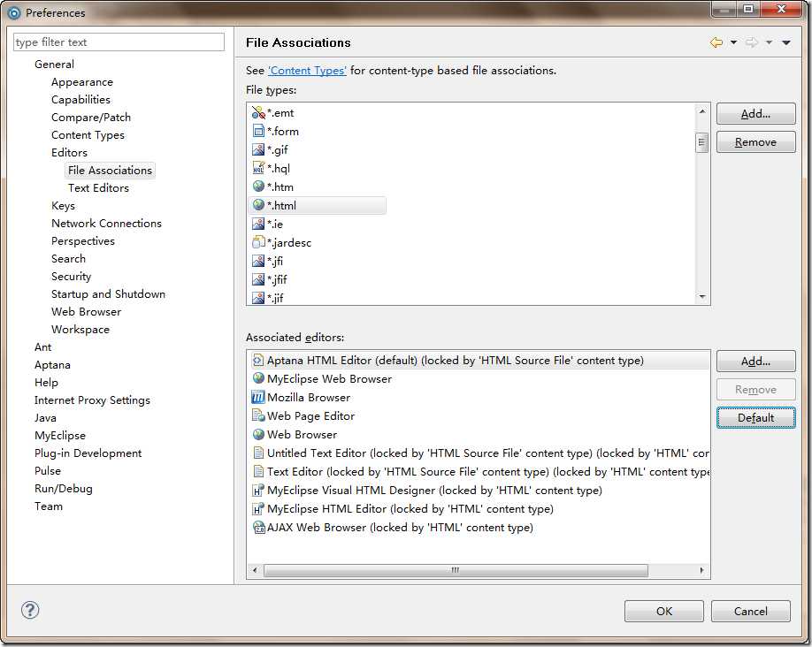Open the Perspectives preferences page
This screenshot has height=647, width=812.
83,240
